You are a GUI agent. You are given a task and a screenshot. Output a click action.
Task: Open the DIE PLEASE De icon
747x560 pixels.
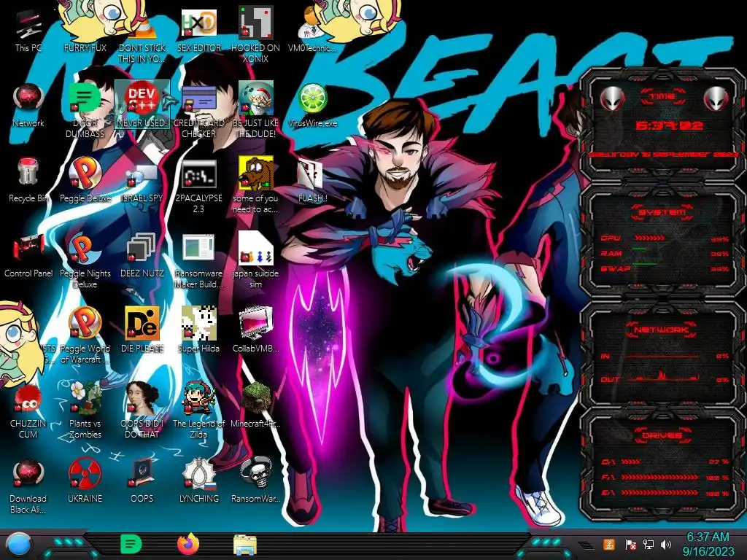click(x=142, y=330)
